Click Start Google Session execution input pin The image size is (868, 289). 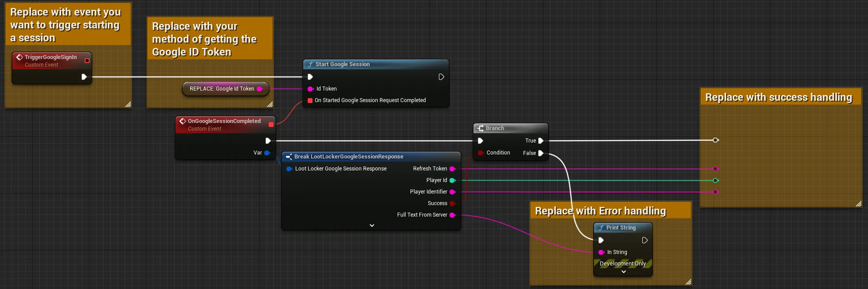(310, 77)
